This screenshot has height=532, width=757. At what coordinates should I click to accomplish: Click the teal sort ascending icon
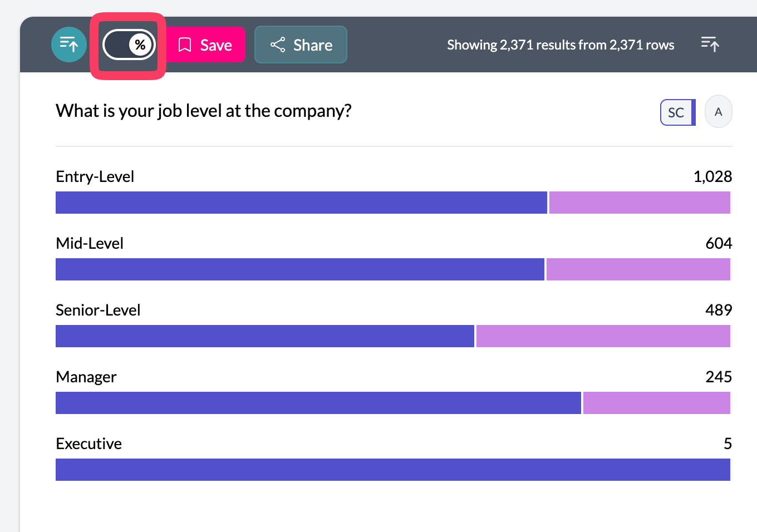pos(69,45)
